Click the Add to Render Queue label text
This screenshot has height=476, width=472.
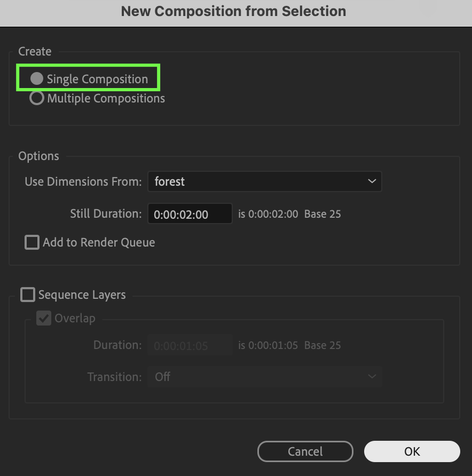tap(99, 243)
